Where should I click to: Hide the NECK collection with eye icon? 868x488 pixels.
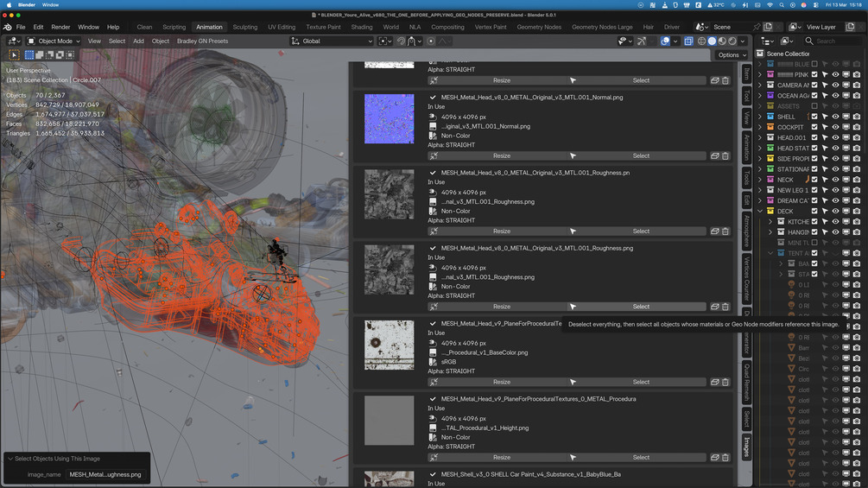(x=835, y=180)
